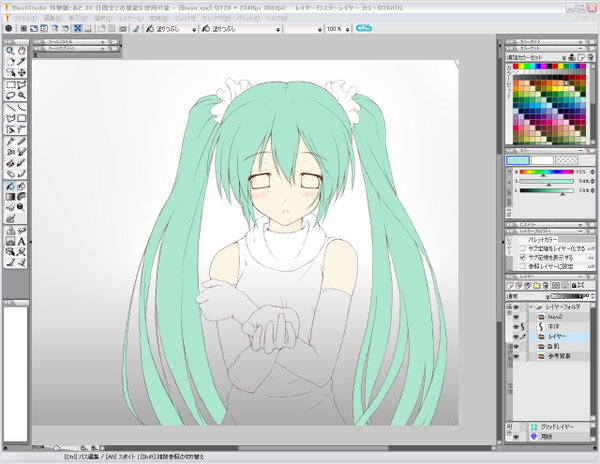Select the Gradient tool
This screenshot has width=600, height=464.
point(10,197)
